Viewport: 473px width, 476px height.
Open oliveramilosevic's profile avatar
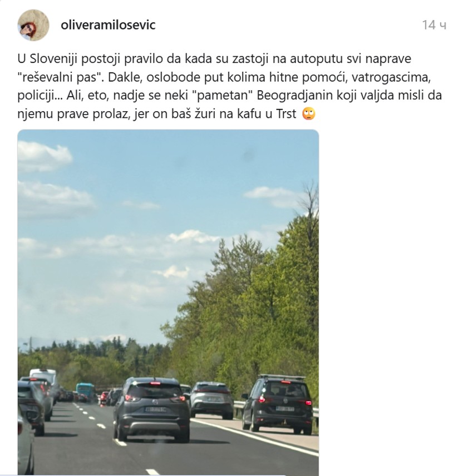point(33,25)
